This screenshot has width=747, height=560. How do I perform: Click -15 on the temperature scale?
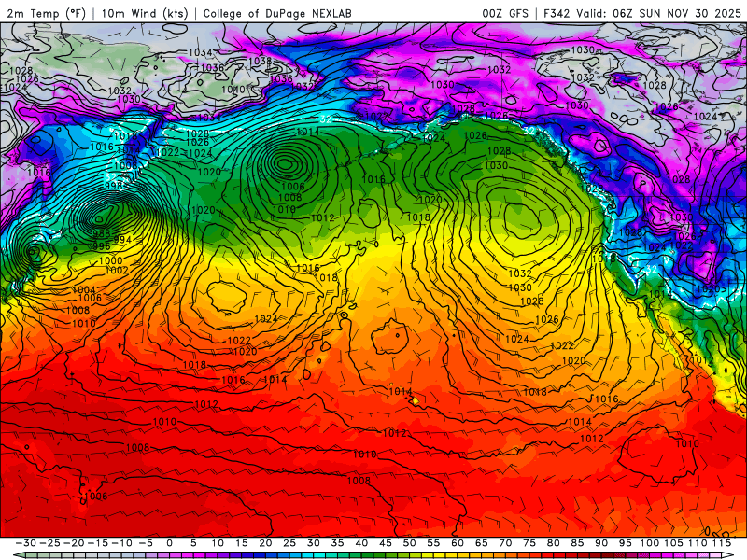(x=98, y=543)
